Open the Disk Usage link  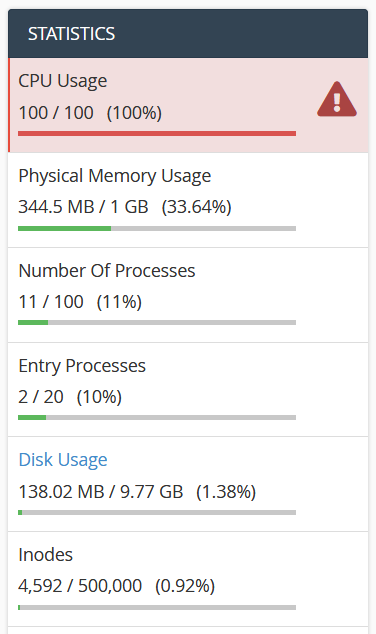63,460
